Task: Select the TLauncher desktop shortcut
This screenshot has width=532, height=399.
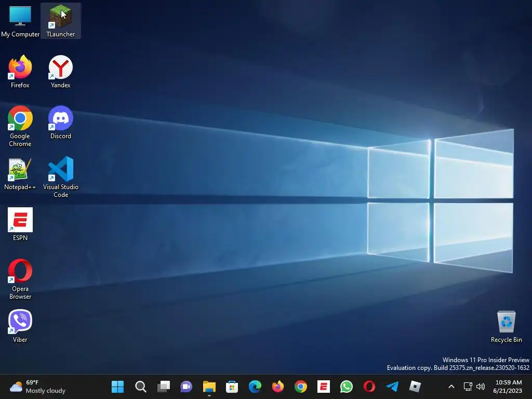Action: (x=60, y=21)
